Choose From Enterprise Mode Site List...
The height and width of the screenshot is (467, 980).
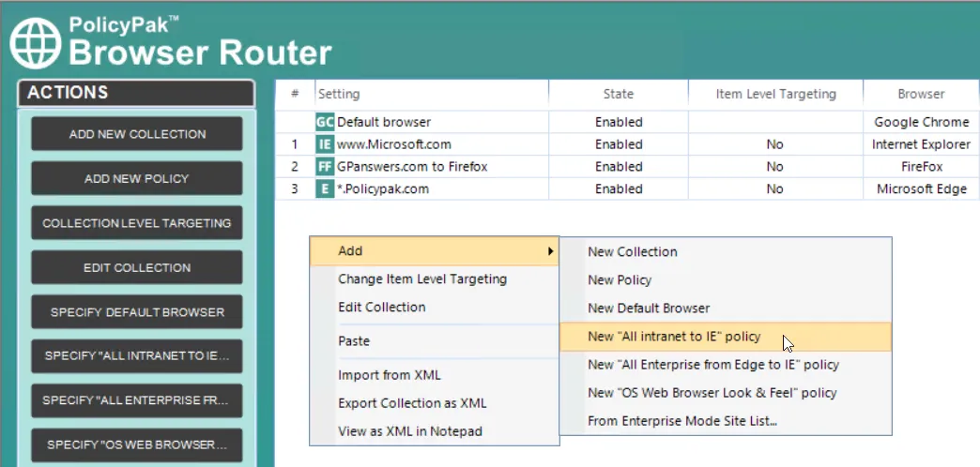[725, 421]
